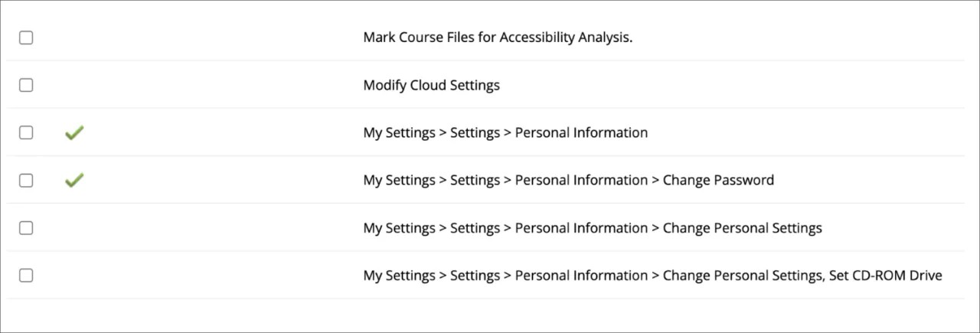The height and width of the screenshot is (333, 980).
Task: Click the row label ending in Personal Information
Action: coord(505,132)
